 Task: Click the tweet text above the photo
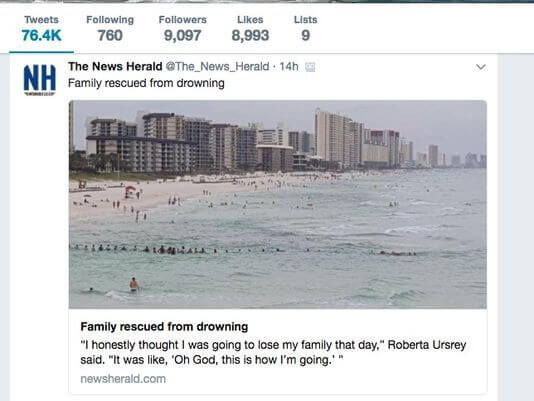(146, 83)
